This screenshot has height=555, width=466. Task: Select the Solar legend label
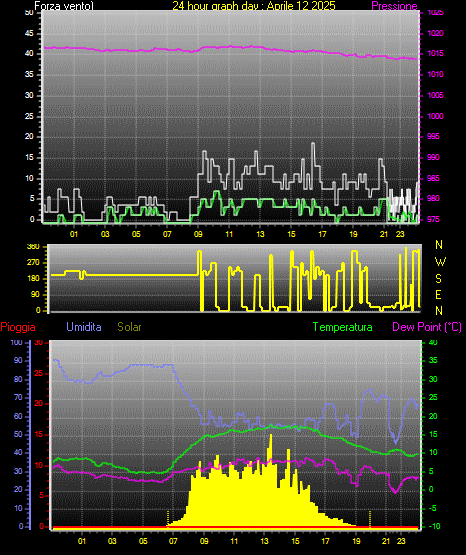point(129,327)
